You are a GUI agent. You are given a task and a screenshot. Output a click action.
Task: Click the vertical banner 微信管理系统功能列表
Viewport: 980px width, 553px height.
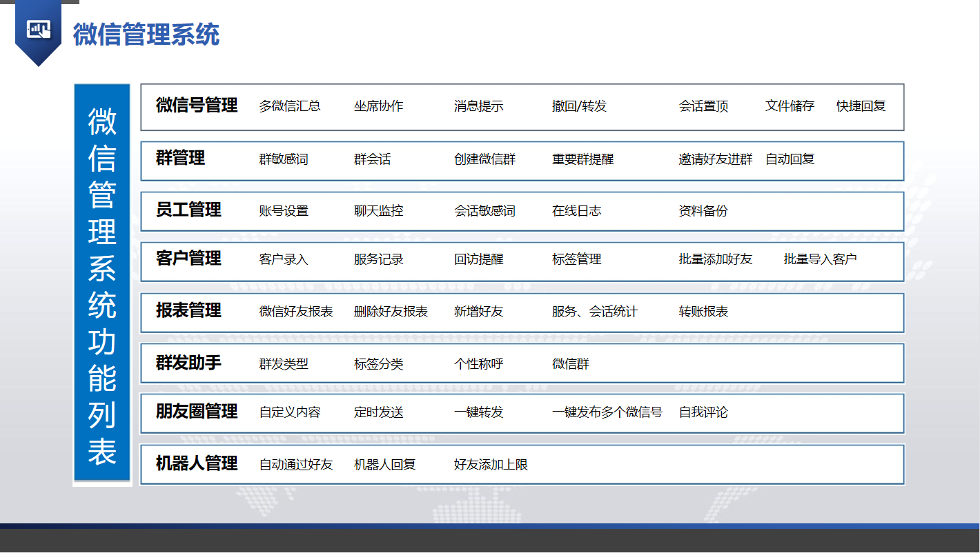pos(102,283)
